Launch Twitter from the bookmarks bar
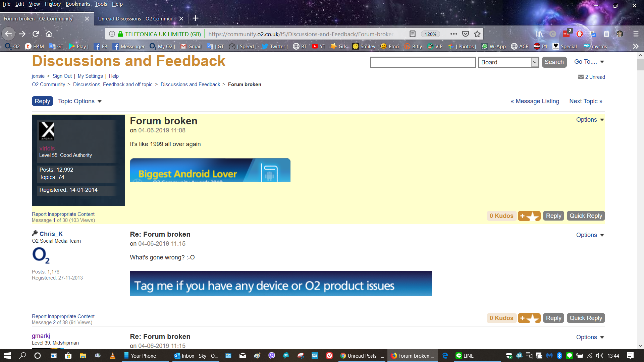644x362 pixels. (274, 47)
